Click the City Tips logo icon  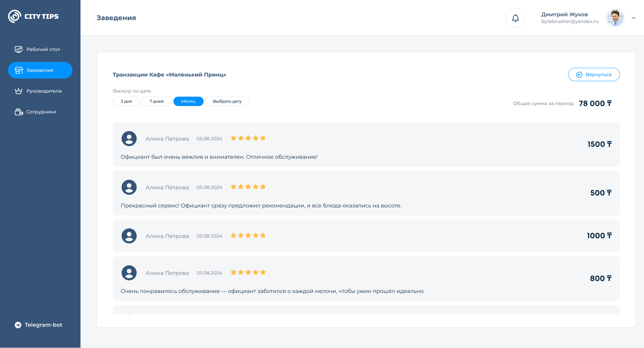14,16
